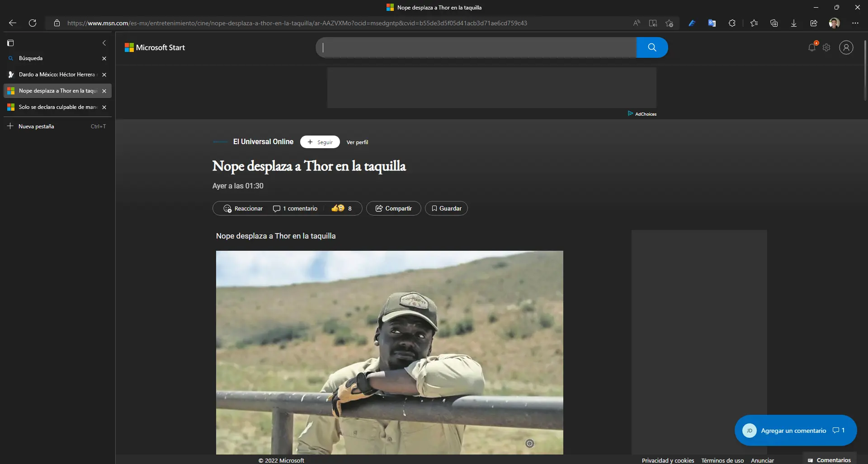The width and height of the screenshot is (868, 464).
Task: Open El Universal Online publisher link
Action: pyautogui.click(x=263, y=142)
